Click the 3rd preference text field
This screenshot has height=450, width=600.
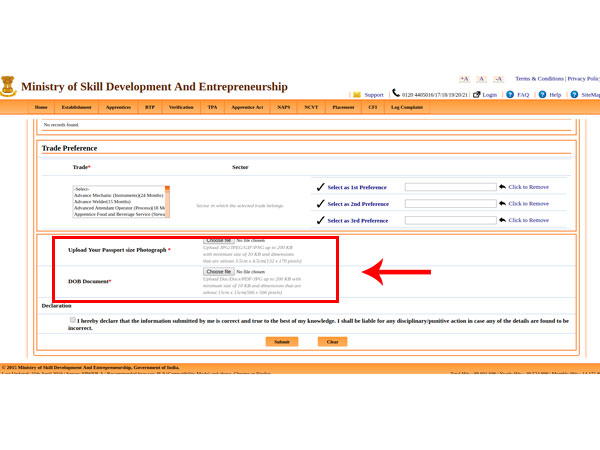pyautogui.click(x=450, y=220)
